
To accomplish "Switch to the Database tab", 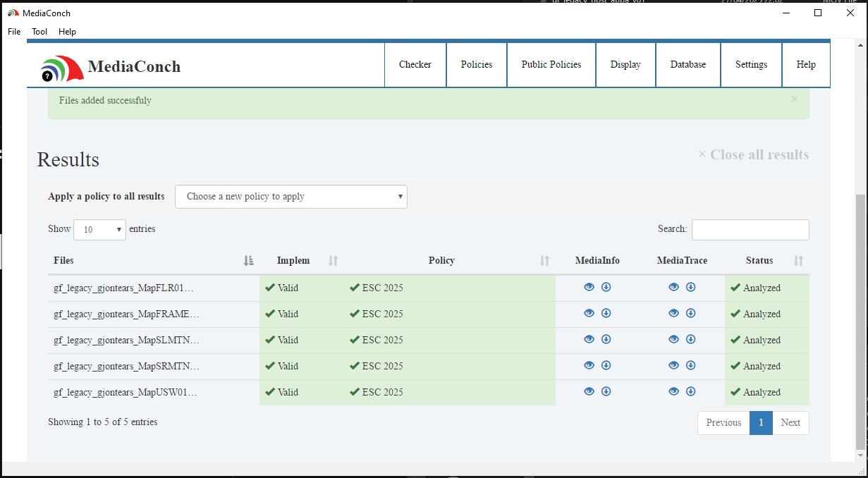I will tap(688, 65).
